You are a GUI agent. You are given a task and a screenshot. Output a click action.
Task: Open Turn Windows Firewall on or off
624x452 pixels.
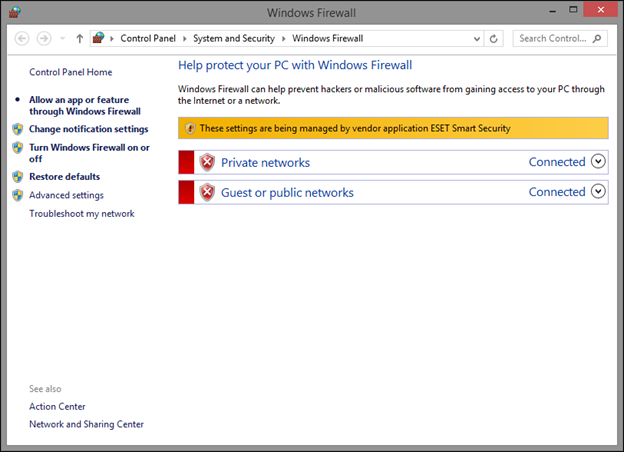(x=89, y=153)
